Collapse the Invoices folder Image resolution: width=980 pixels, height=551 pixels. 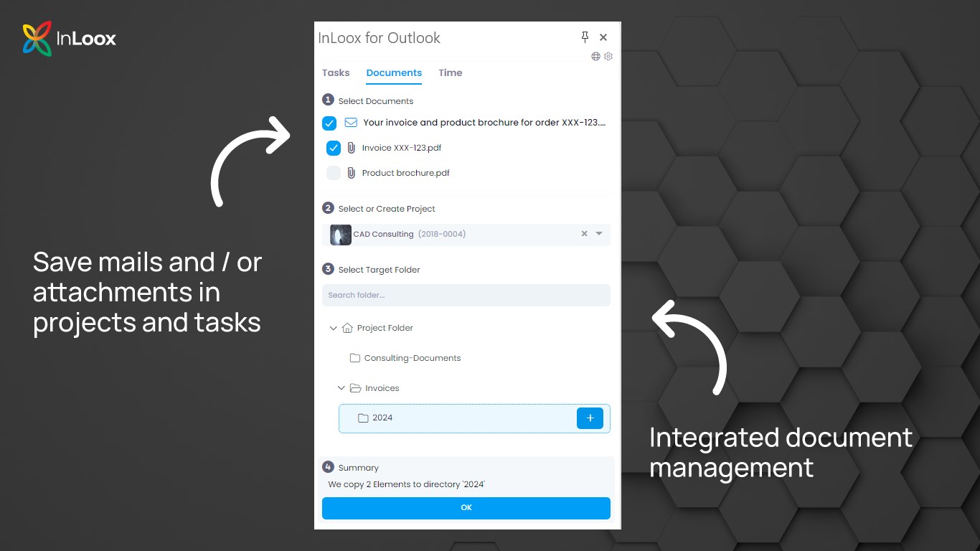click(x=341, y=388)
